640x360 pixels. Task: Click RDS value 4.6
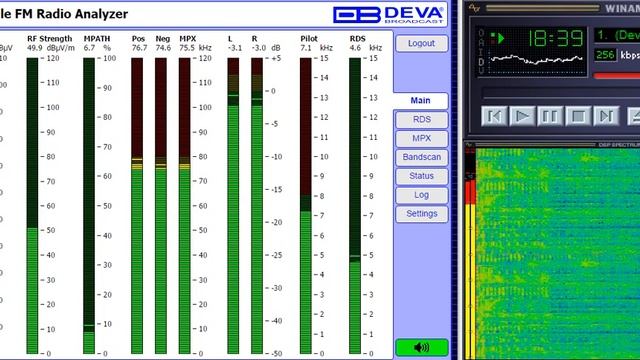355,48
